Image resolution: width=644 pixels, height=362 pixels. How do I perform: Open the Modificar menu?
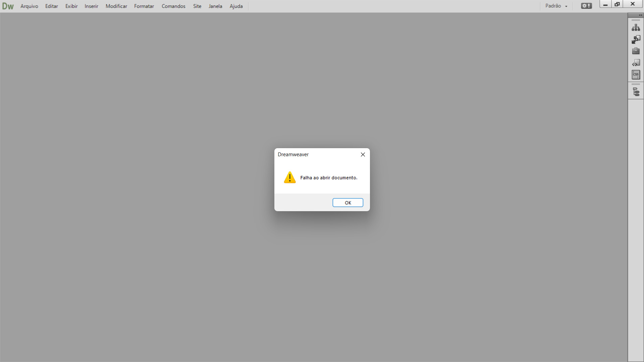[116, 6]
